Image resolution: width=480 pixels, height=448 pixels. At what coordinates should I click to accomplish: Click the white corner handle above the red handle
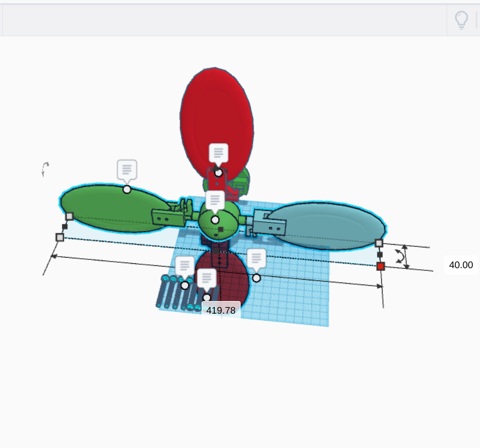click(379, 243)
